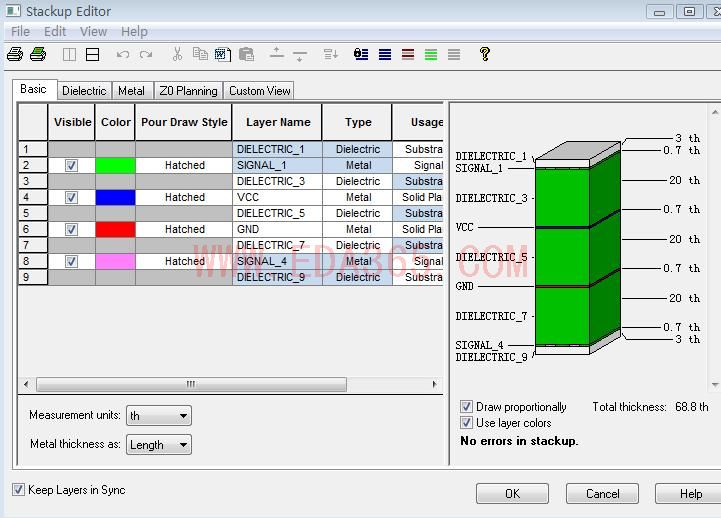Screen dimensions: 721x518
Task: Open the Measurement units dropdown
Action: pos(159,416)
